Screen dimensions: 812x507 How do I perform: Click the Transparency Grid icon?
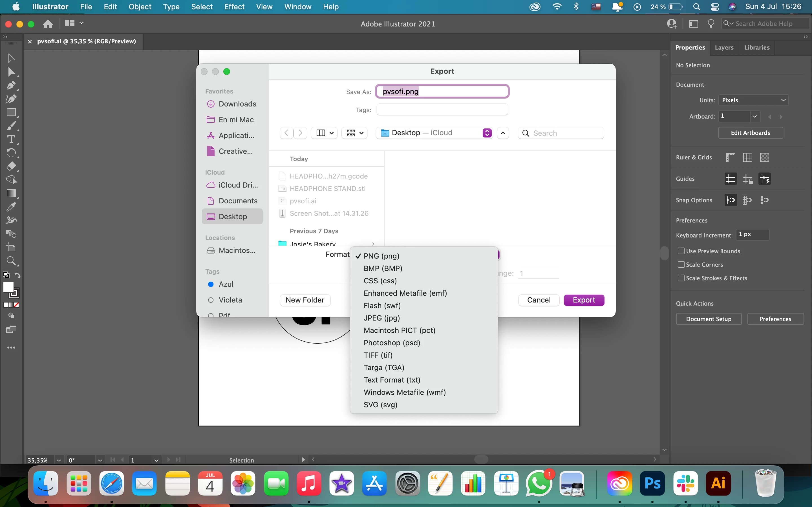tap(764, 157)
